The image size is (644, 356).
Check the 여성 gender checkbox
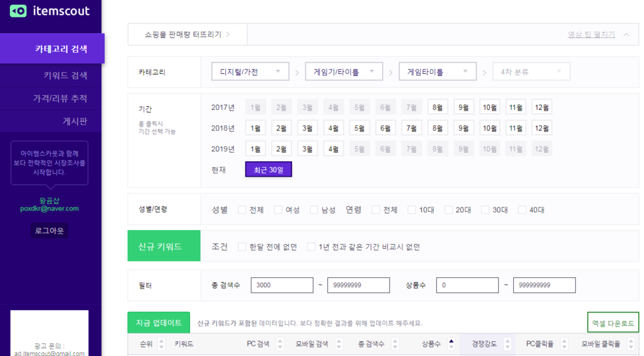point(278,210)
